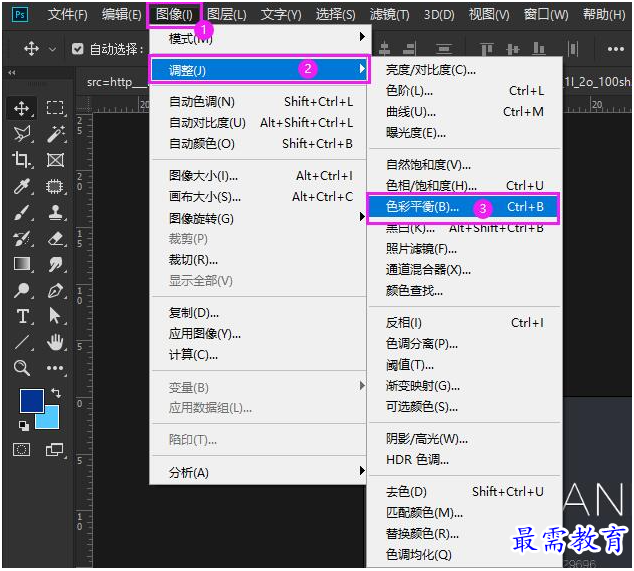Select the Magic Wand tool
The image size is (634, 571).
[x=55, y=134]
